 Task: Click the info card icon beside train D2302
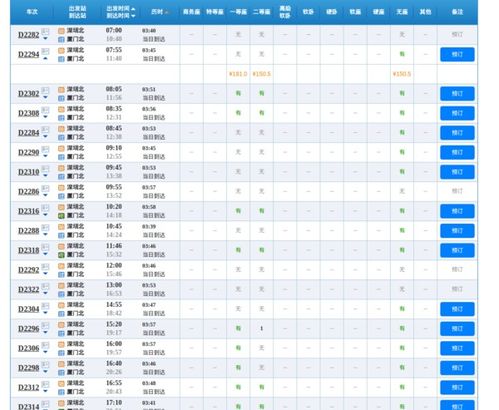coord(45,90)
